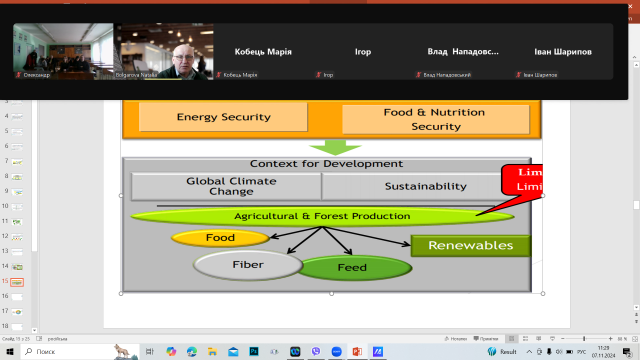Launch Copilot from the taskbar
The height and width of the screenshot is (360, 640).
[x=171, y=351]
